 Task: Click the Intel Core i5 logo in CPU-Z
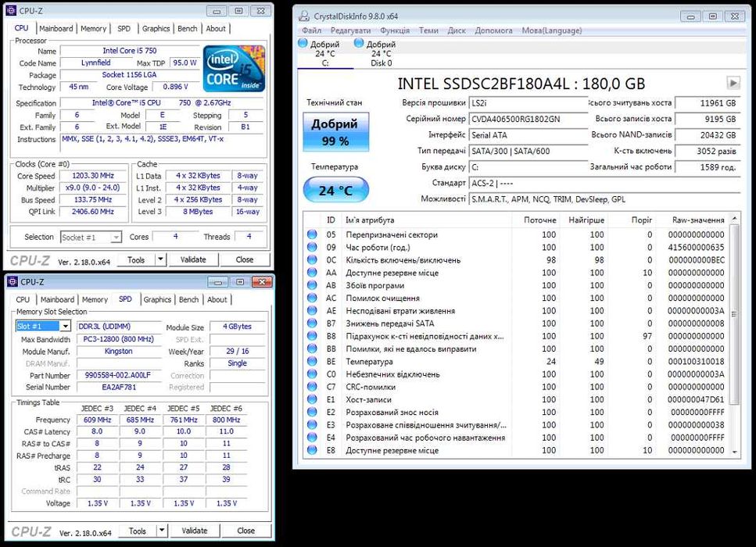[234, 69]
